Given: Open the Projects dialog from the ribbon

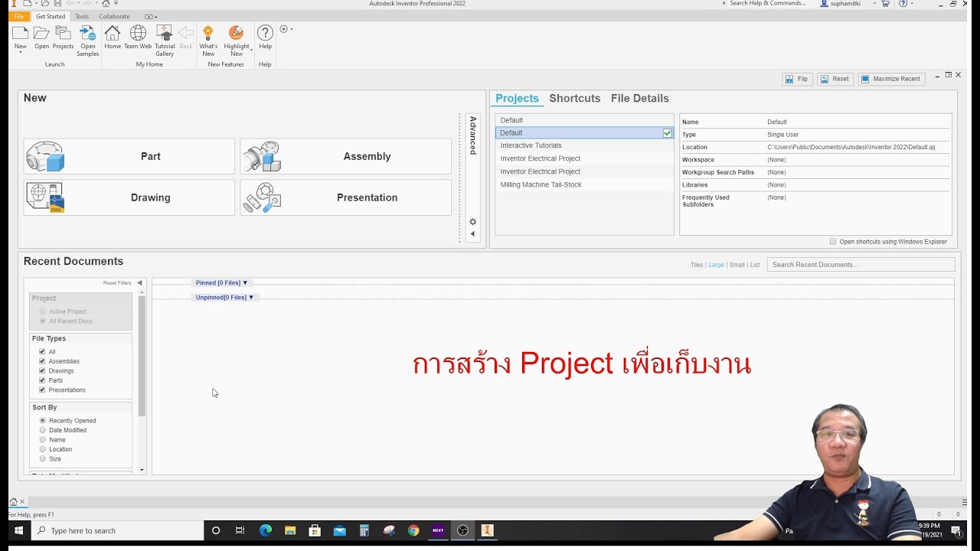Looking at the screenshot, I should tap(63, 34).
